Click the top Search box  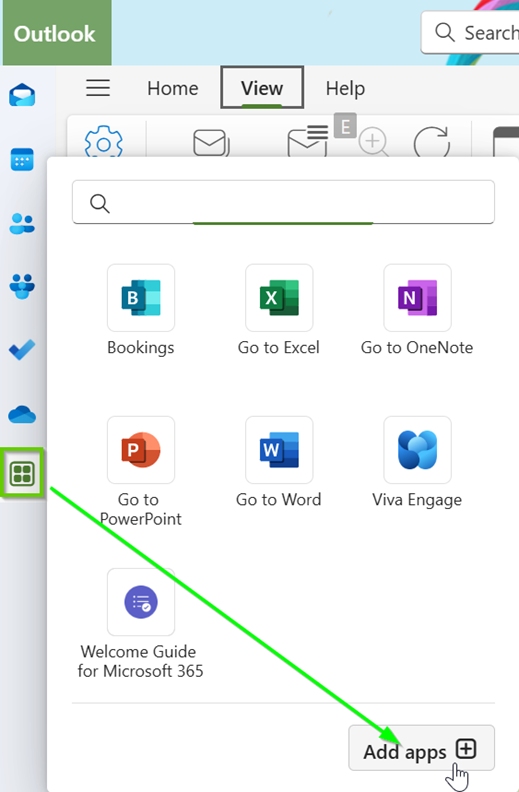pyautogui.click(x=470, y=32)
